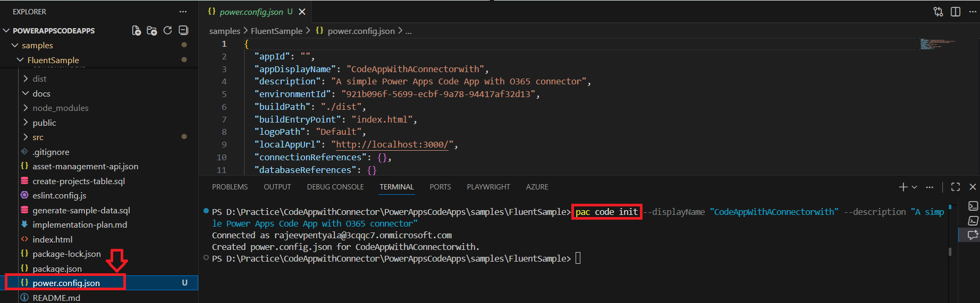This screenshot has height=303, width=980.
Task: Expand the src folder
Action: pyautogui.click(x=38, y=137)
